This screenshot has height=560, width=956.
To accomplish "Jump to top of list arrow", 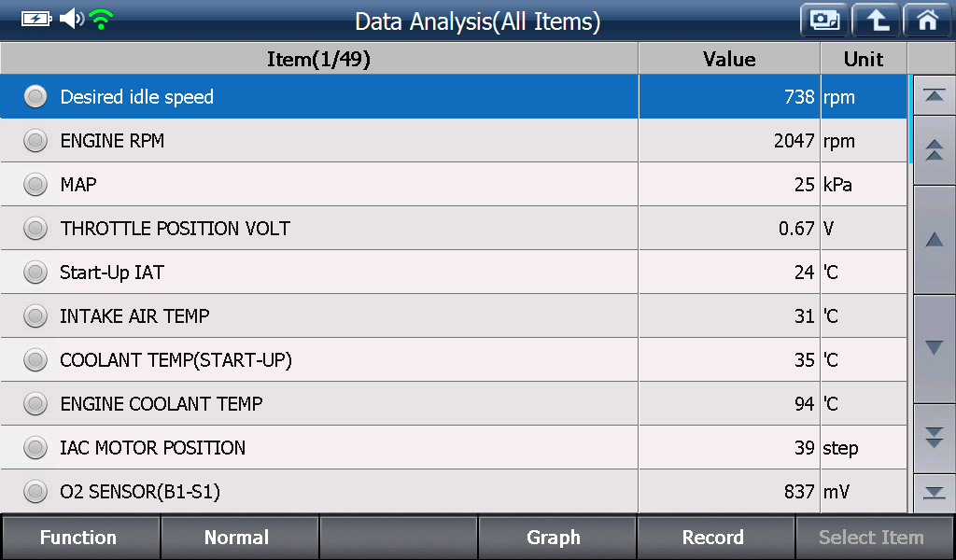I will [x=934, y=95].
